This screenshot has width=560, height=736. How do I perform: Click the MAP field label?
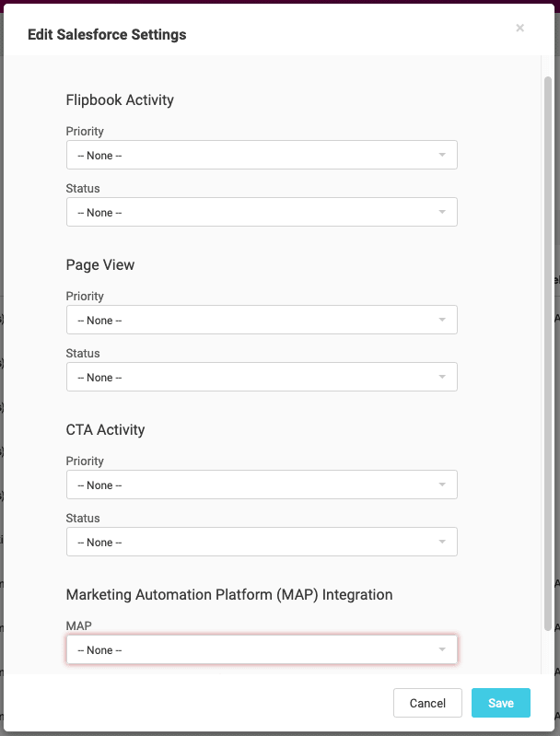(x=79, y=625)
